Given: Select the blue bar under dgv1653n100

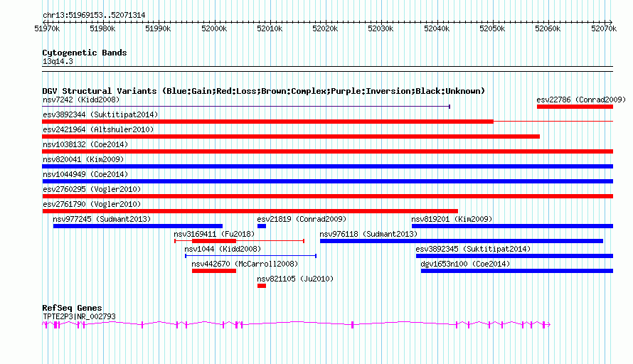Looking at the screenshot, I should click(517, 271).
